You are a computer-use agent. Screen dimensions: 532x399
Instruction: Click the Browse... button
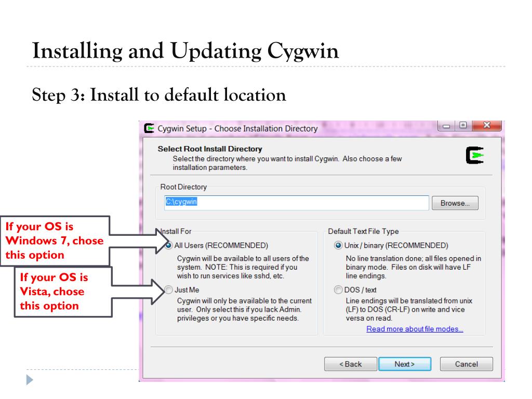point(455,203)
